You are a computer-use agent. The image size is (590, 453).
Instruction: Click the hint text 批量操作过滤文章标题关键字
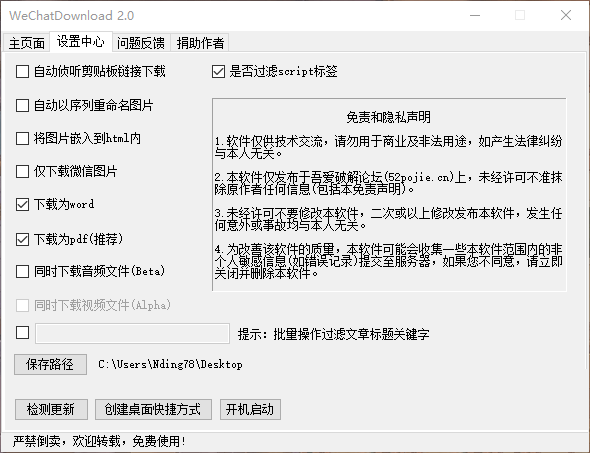point(351,334)
